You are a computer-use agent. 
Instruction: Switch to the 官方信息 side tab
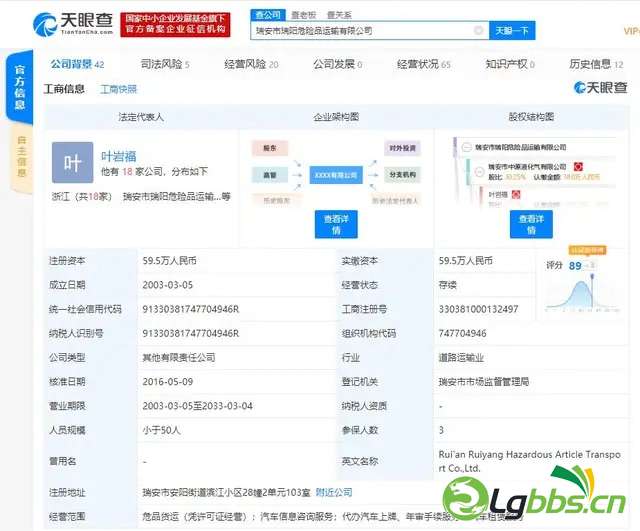point(20,87)
